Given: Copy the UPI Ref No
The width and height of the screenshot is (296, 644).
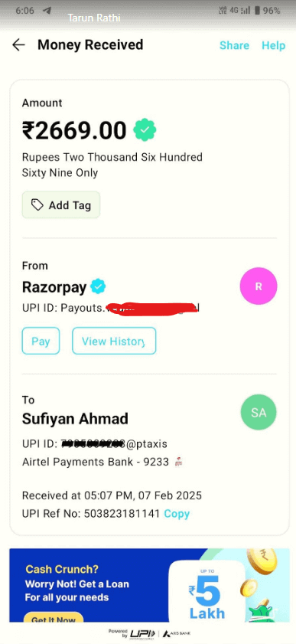Looking at the screenshot, I should (177, 513).
